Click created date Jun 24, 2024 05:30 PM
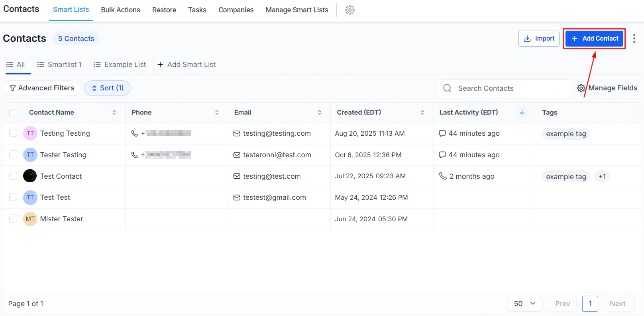644x316 pixels. [371, 219]
